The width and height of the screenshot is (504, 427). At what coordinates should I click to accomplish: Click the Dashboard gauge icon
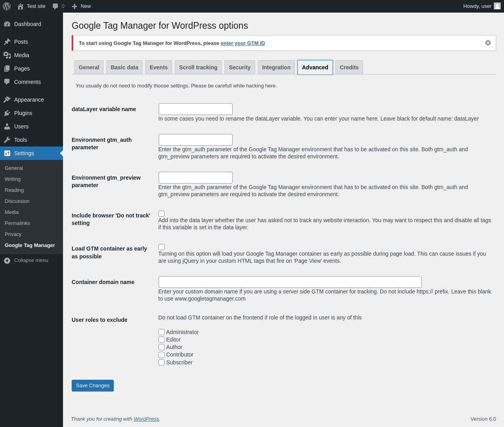point(7,24)
